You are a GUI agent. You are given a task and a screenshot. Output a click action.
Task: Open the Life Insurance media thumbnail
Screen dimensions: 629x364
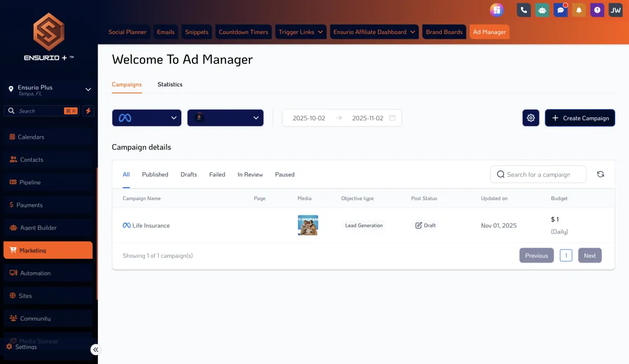(308, 225)
